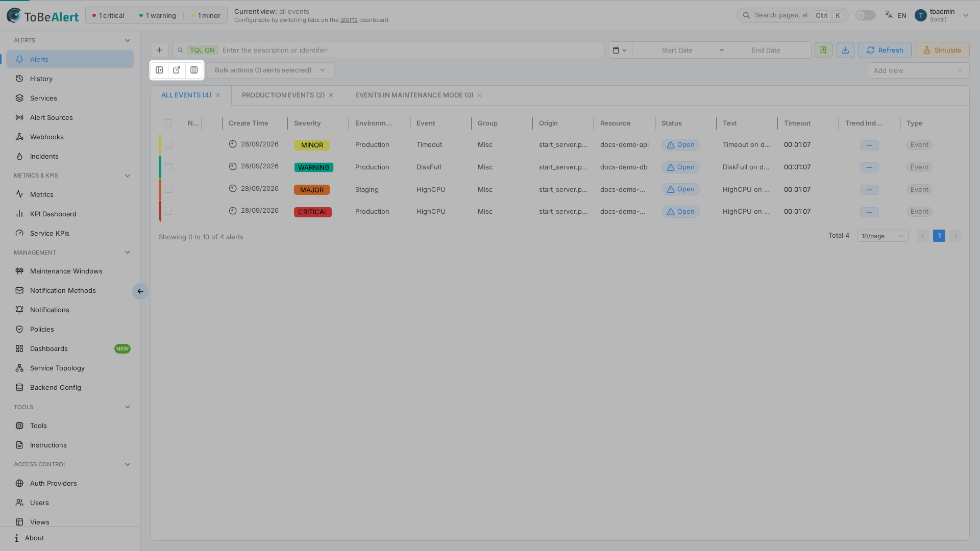The width and height of the screenshot is (980, 551).
Task: Collapse sidebar with the left arrow button
Action: coord(140,291)
